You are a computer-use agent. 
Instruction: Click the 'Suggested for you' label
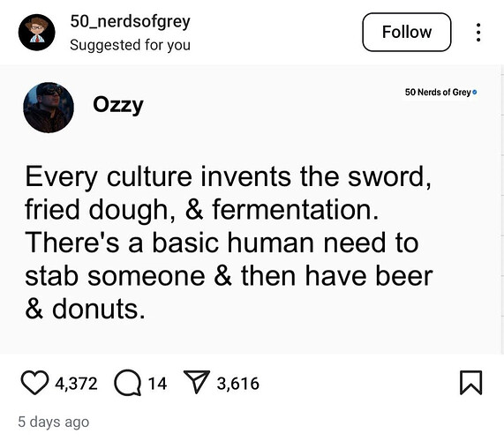click(130, 45)
